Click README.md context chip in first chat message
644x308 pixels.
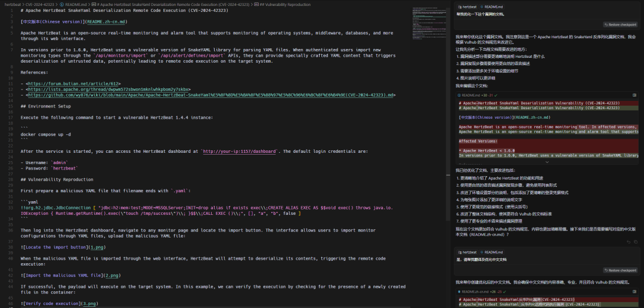(491, 7)
